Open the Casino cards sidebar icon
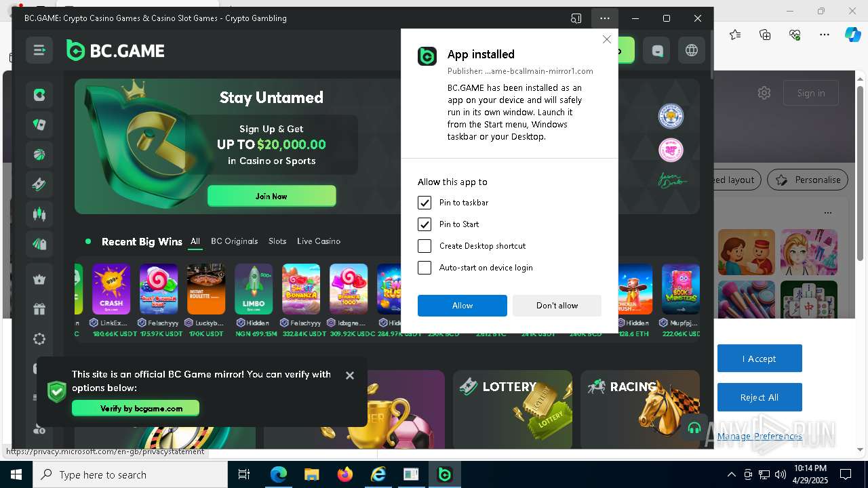 (39, 125)
